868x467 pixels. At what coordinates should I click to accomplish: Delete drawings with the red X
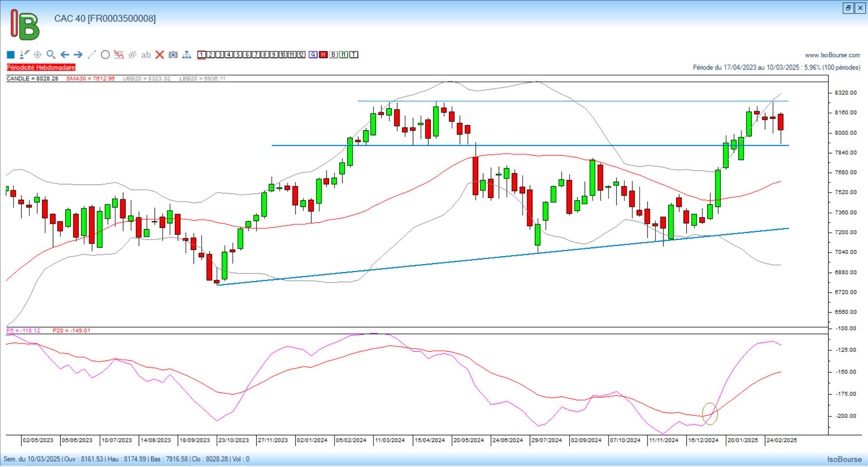point(160,55)
